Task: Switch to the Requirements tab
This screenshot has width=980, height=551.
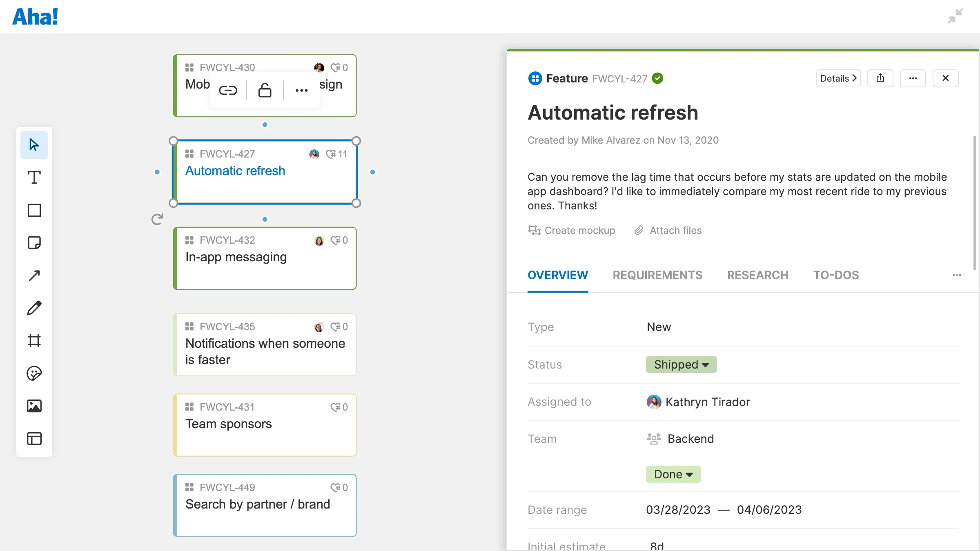Action: (x=657, y=275)
